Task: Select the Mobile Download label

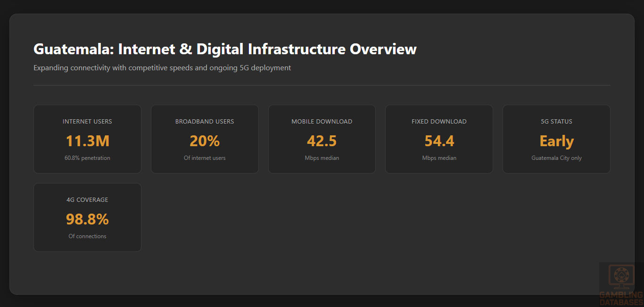Action: point(322,122)
